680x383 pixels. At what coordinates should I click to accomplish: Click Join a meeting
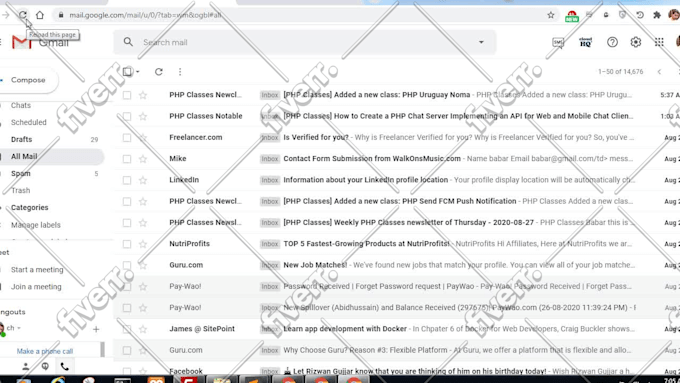36,287
